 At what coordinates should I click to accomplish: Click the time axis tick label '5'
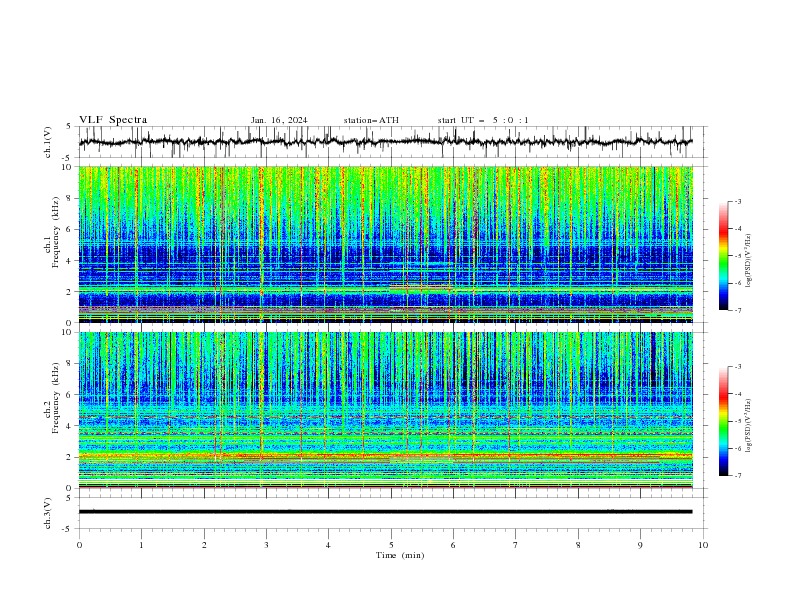[x=391, y=545]
